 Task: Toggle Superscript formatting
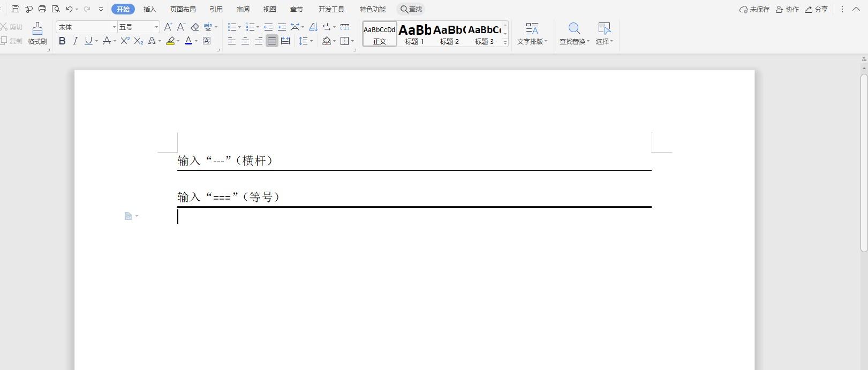[x=125, y=41]
